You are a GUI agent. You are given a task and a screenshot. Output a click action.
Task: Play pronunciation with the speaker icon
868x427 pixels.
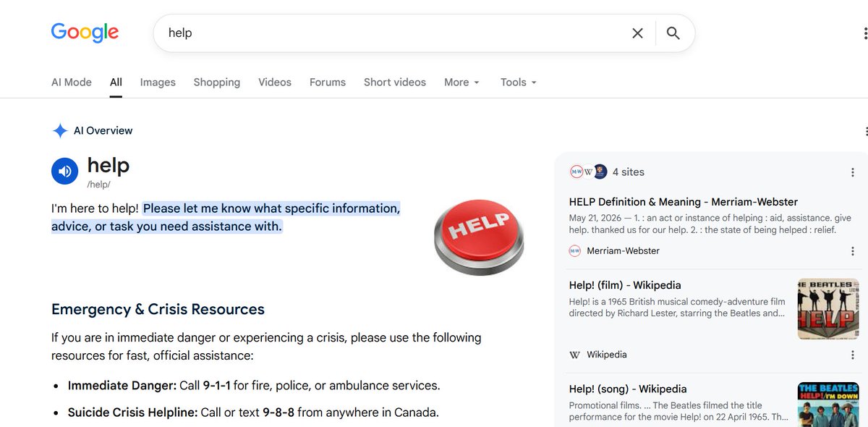pyautogui.click(x=64, y=172)
